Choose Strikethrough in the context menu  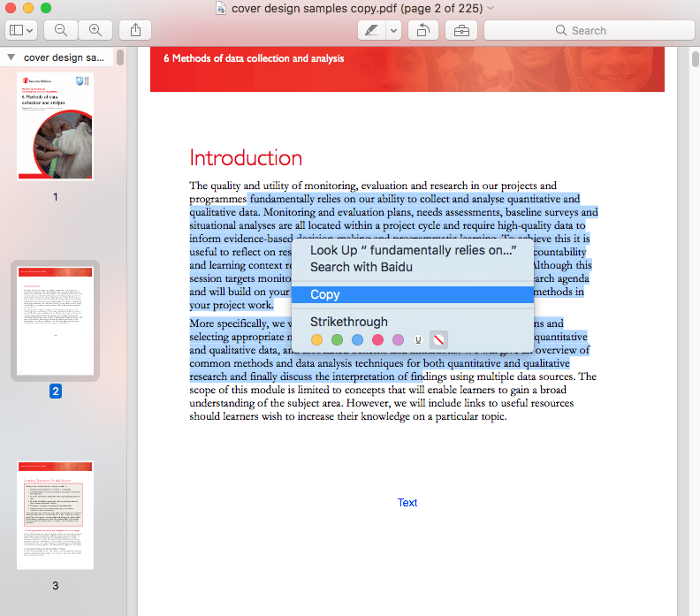tap(348, 322)
